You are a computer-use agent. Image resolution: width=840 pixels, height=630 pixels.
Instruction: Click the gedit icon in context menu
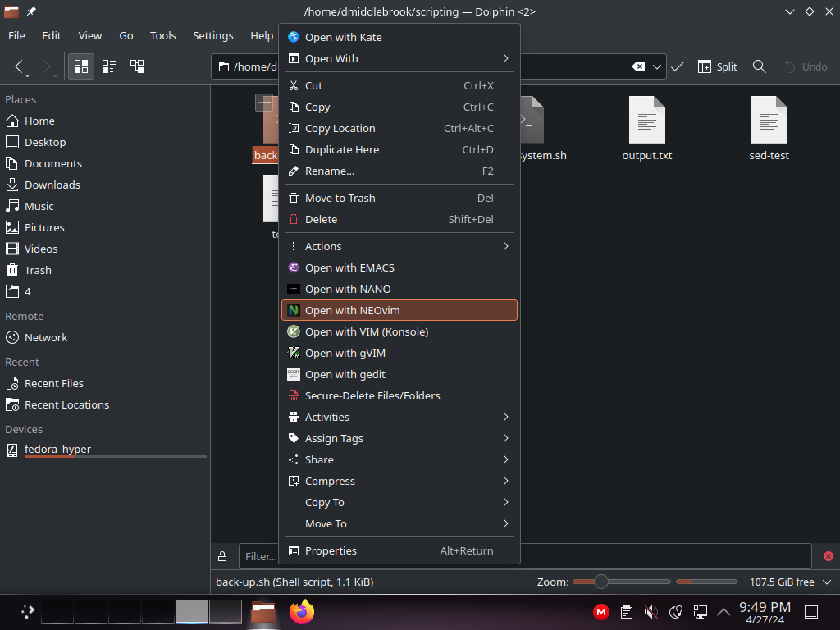294,374
